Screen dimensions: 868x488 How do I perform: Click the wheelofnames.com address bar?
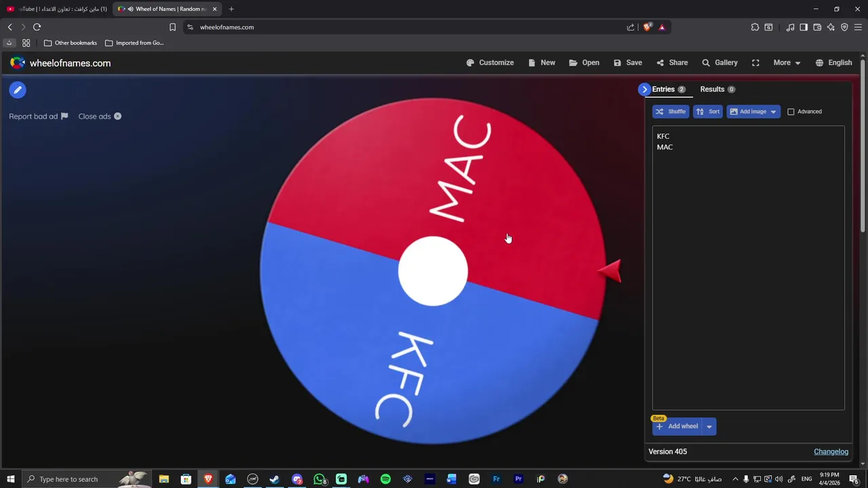[407, 27]
